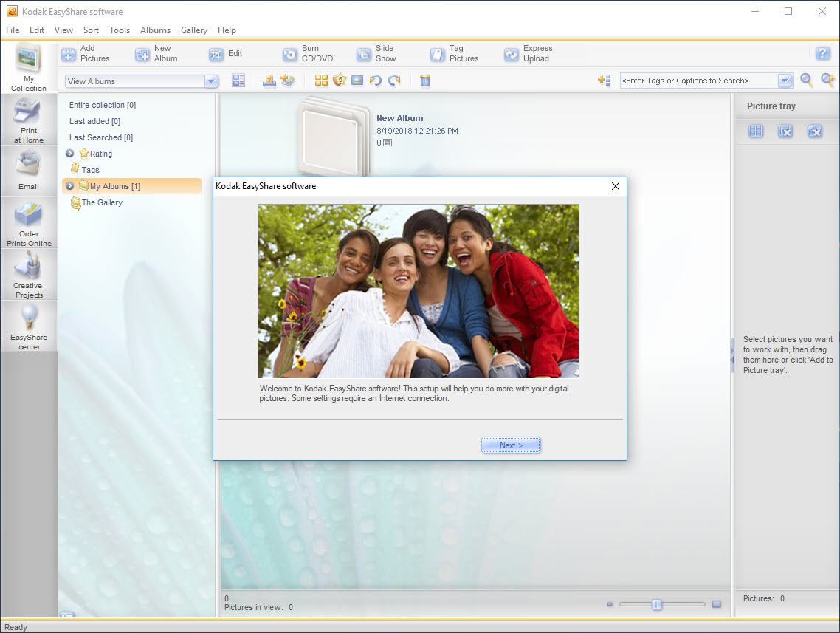Click the remove single picture icon in Picture tray

click(785, 131)
